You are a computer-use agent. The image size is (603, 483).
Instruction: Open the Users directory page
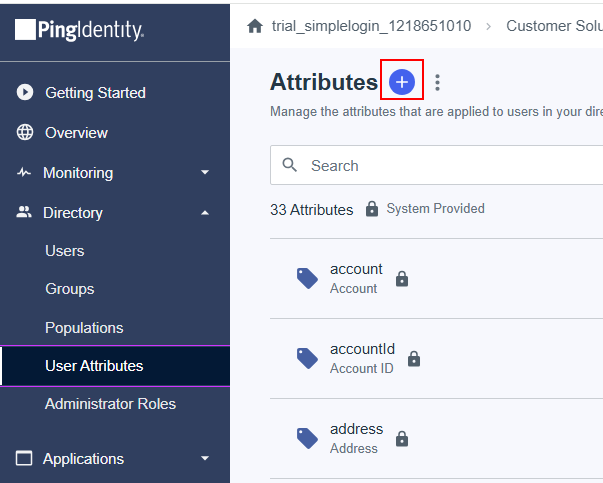tap(64, 251)
